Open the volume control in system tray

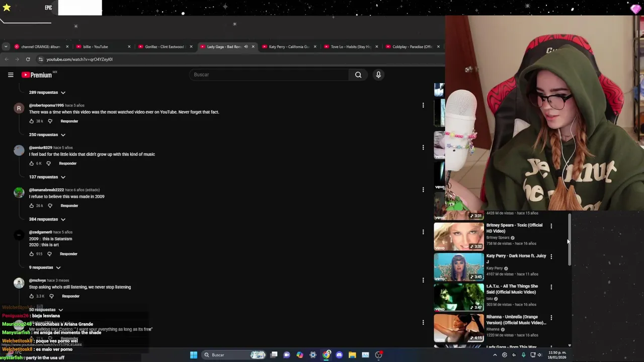539,355
